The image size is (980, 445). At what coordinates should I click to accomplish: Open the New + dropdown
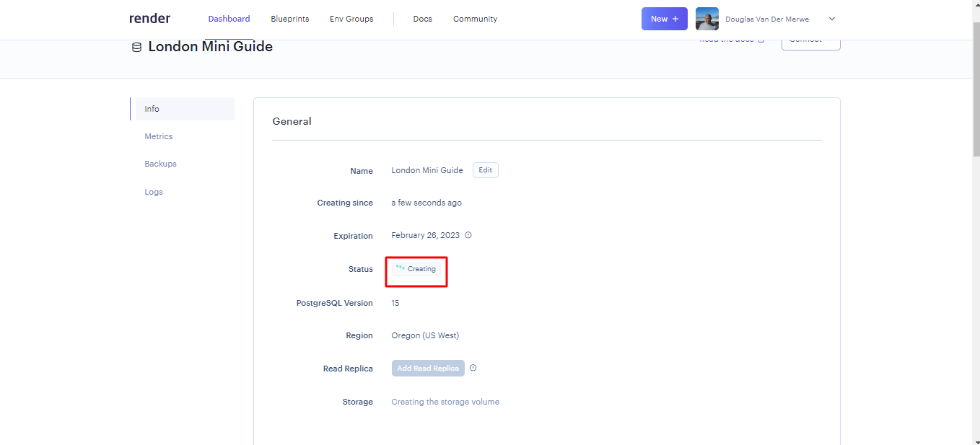click(x=664, y=19)
